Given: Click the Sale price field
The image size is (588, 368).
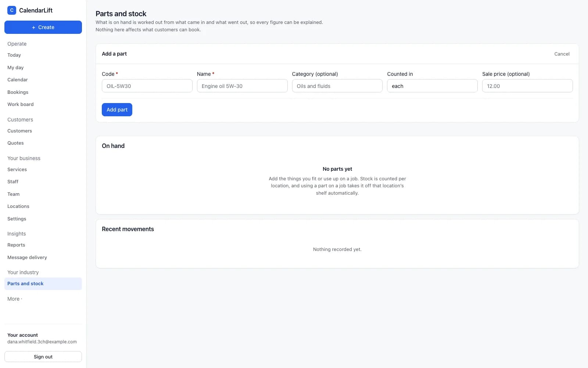Looking at the screenshot, I should [x=527, y=86].
